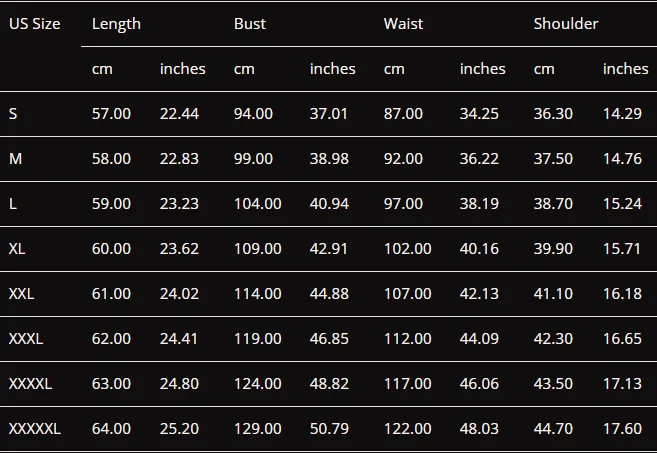This screenshot has width=657, height=453.
Task: Select the 104.00 bust cm value
Action: click(x=257, y=204)
